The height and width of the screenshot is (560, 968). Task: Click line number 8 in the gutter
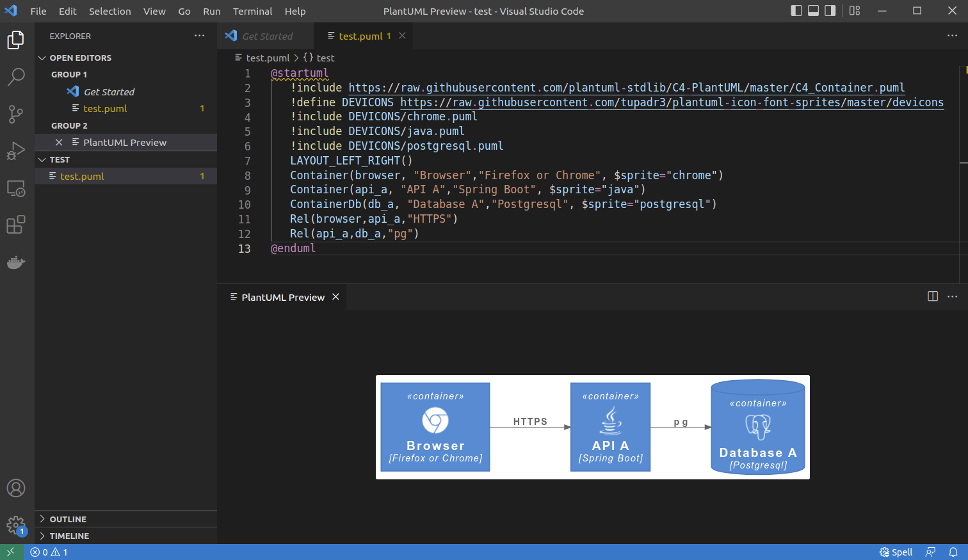pyautogui.click(x=247, y=175)
